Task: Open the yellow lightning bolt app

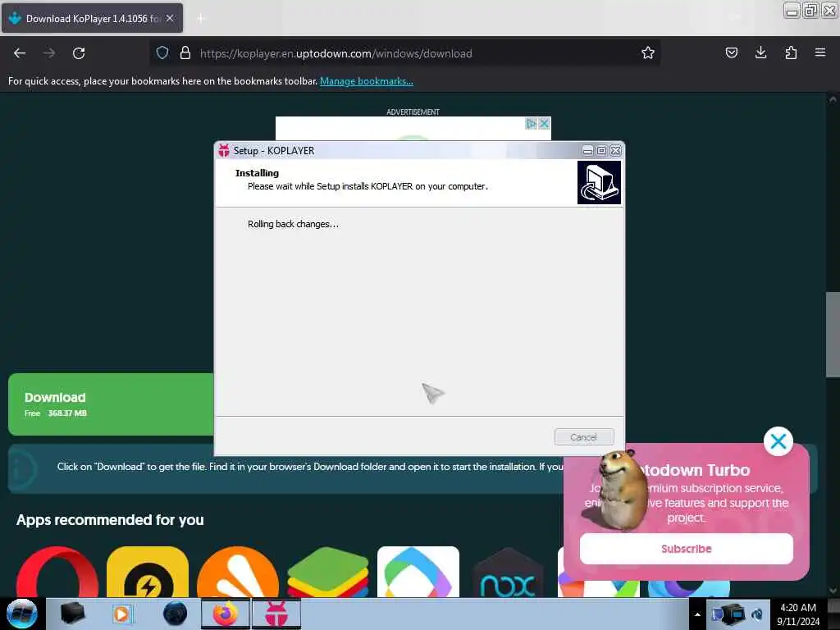Action: (148, 572)
